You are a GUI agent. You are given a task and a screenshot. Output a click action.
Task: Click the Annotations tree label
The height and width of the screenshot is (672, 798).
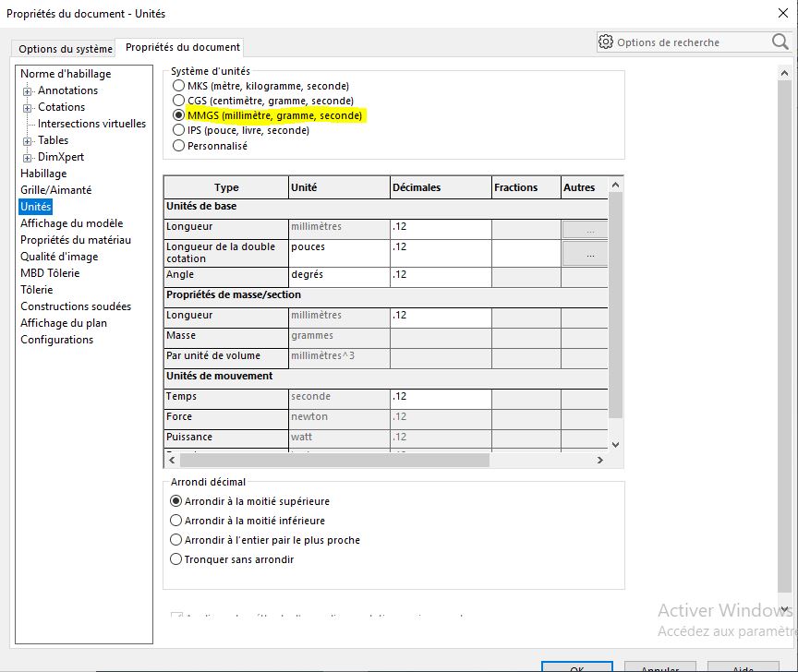(x=67, y=90)
